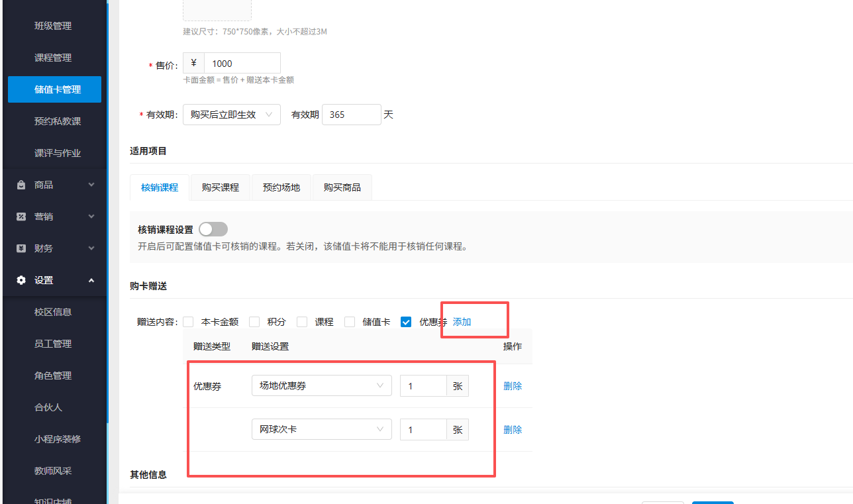Click the 设置 gear icon
Viewport: 853px width, 504px height.
tap(21, 279)
